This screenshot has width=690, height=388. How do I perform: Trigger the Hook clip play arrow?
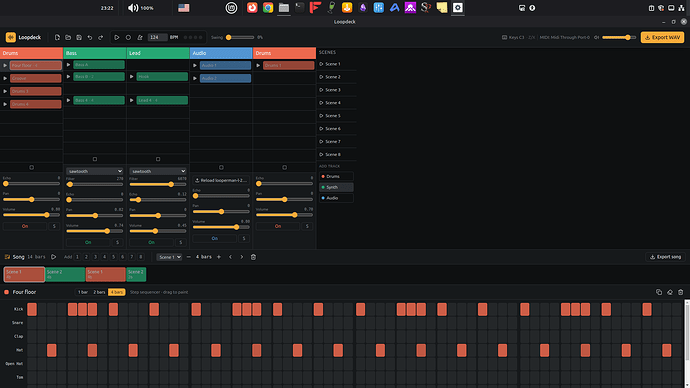click(132, 77)
